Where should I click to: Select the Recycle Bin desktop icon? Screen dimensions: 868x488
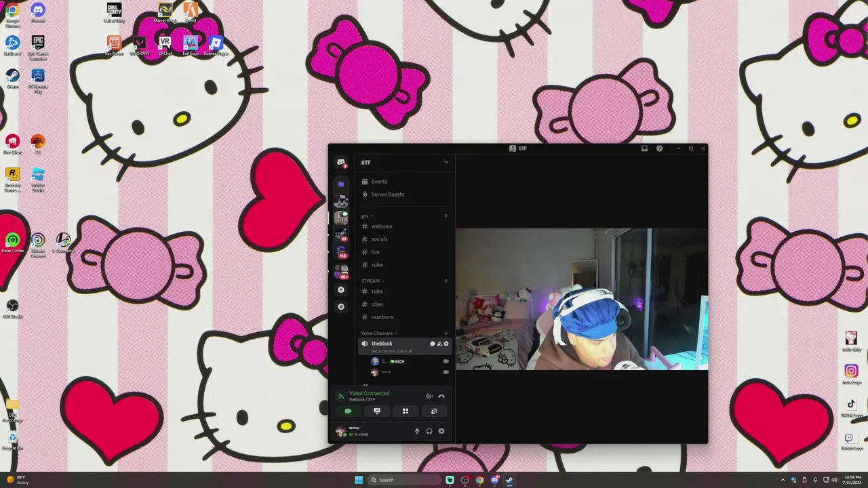tap(12, 442)
